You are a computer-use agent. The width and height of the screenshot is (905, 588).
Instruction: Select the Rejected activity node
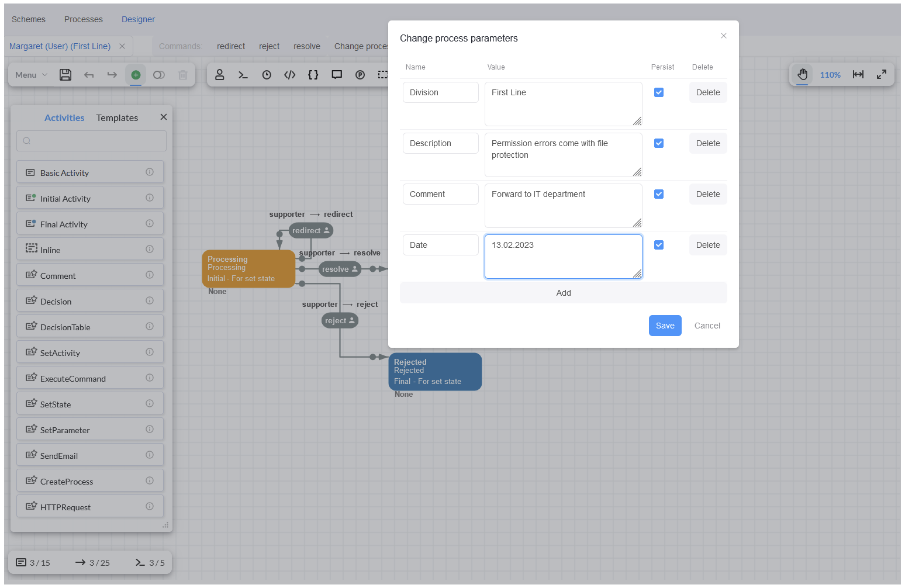coord(435,372)
